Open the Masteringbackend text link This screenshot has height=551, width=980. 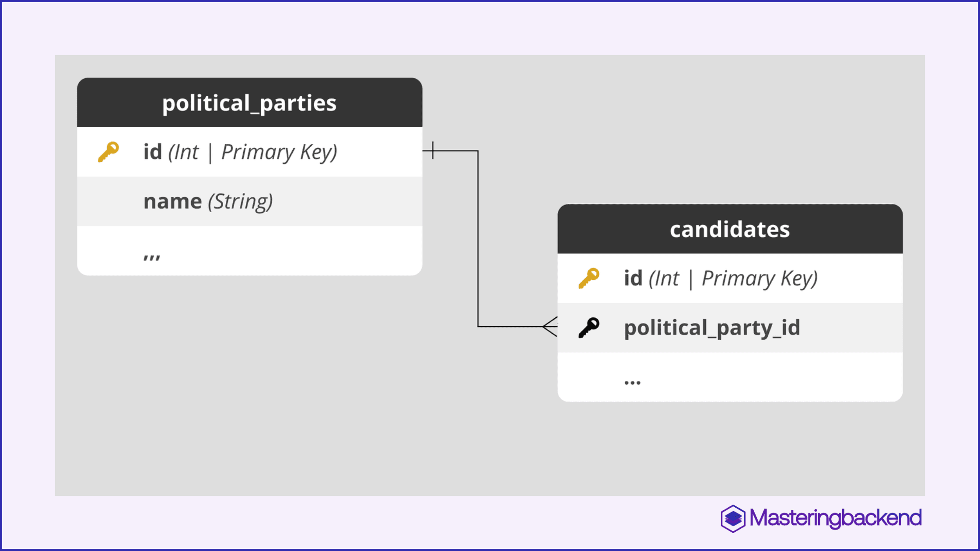pyautogui.click(x=836, y=519)
